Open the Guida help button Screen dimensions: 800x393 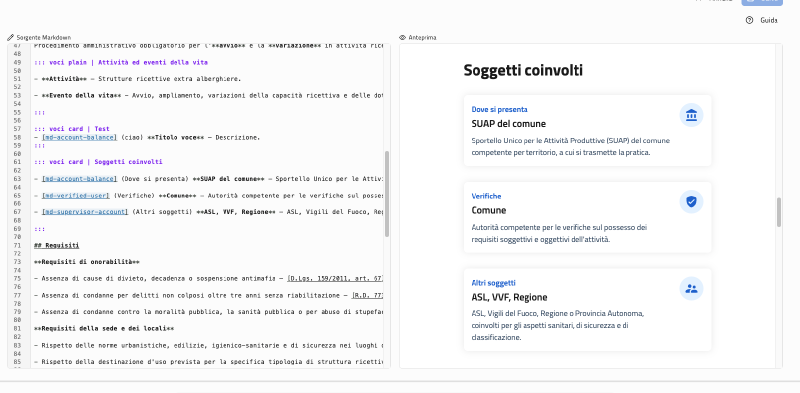pyautogui.click(x=762, y=20)
